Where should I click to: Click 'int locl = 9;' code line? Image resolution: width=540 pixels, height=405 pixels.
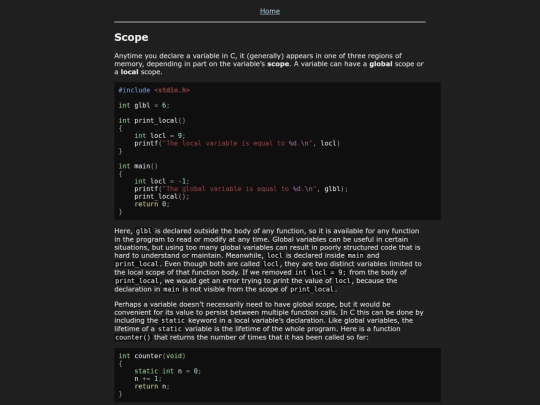point(160,136)
